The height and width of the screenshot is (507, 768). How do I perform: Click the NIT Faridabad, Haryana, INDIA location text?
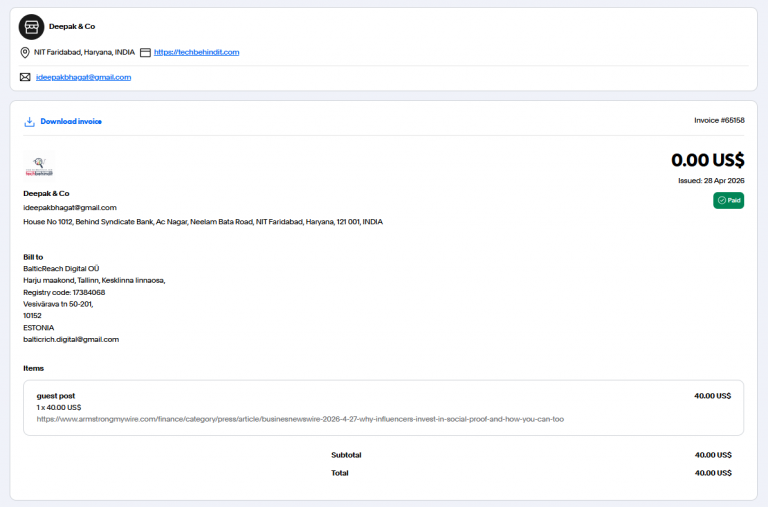coord(84,52)
